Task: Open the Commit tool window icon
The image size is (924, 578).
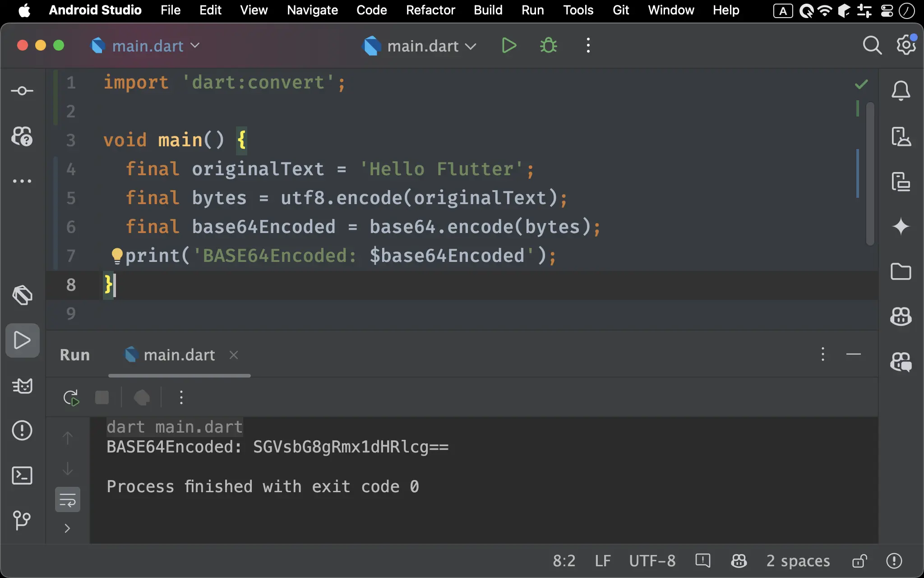Action: [x=22, y=91]
